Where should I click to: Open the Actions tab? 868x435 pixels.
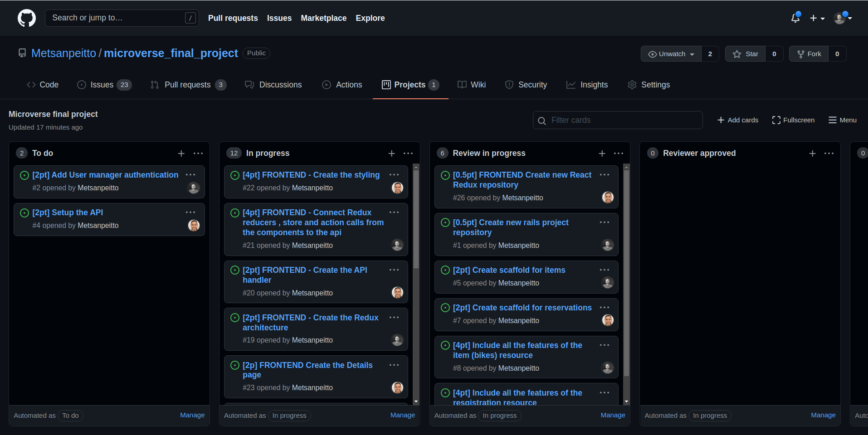(x=342, y=85)
